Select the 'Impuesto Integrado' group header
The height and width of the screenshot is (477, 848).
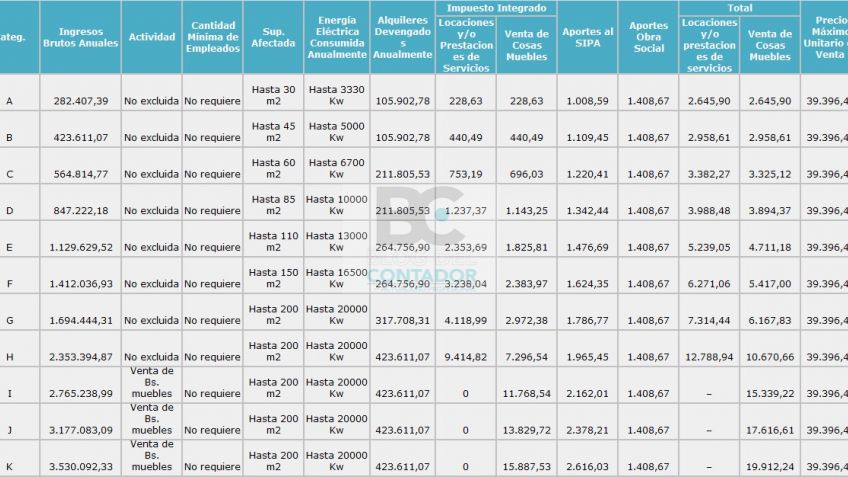point(496,8)
